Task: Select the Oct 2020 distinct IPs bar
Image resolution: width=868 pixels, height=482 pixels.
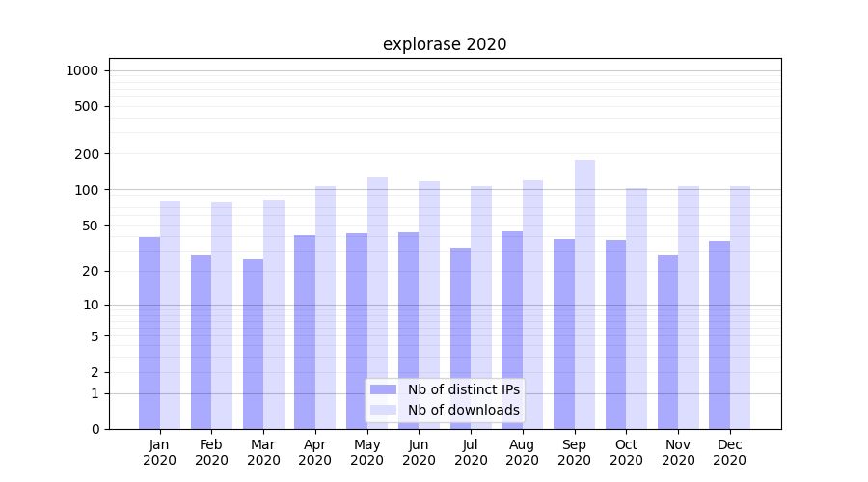Action: tap(615, 334)
